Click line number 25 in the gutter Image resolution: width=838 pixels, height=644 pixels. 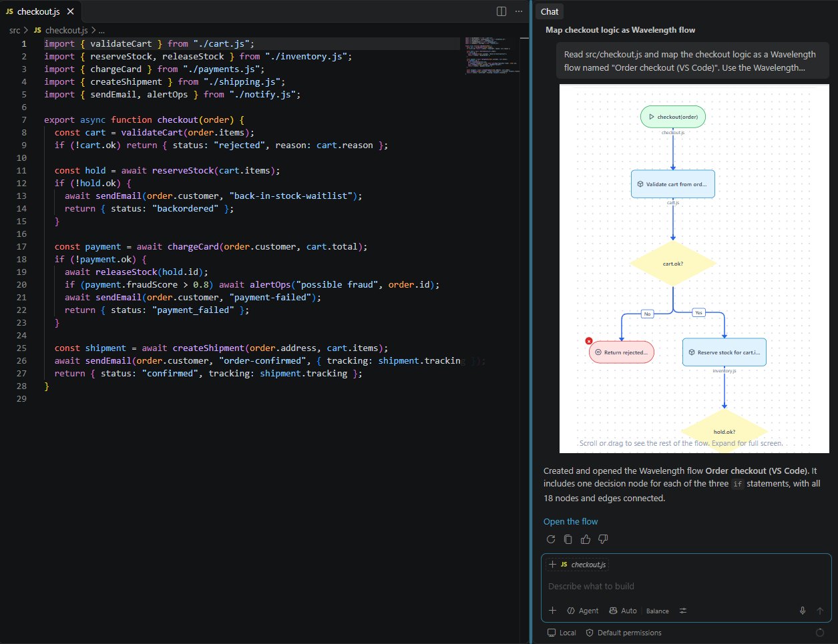pos(21,348)
